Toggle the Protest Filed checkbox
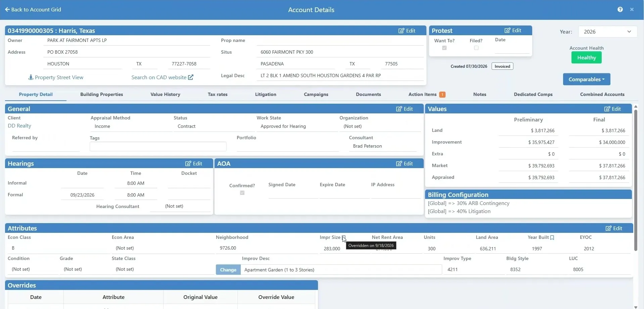The image size is (644, 309). coord(476,48)
